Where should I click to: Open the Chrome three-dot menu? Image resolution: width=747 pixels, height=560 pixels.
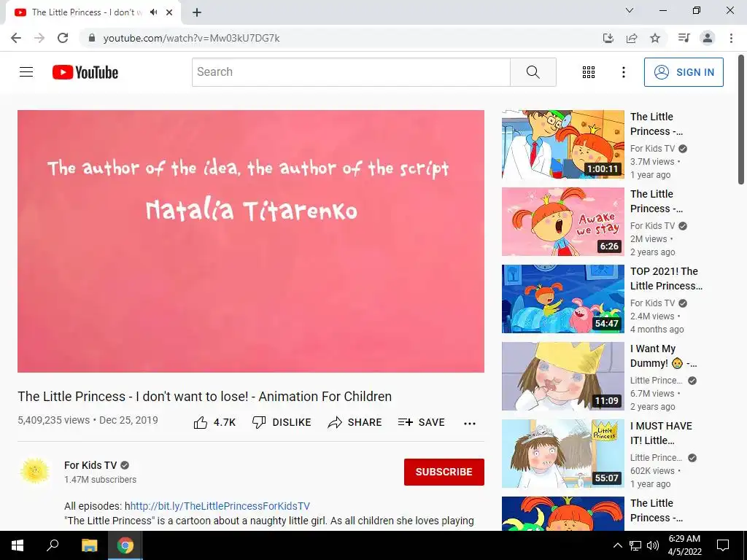(731, 38)
